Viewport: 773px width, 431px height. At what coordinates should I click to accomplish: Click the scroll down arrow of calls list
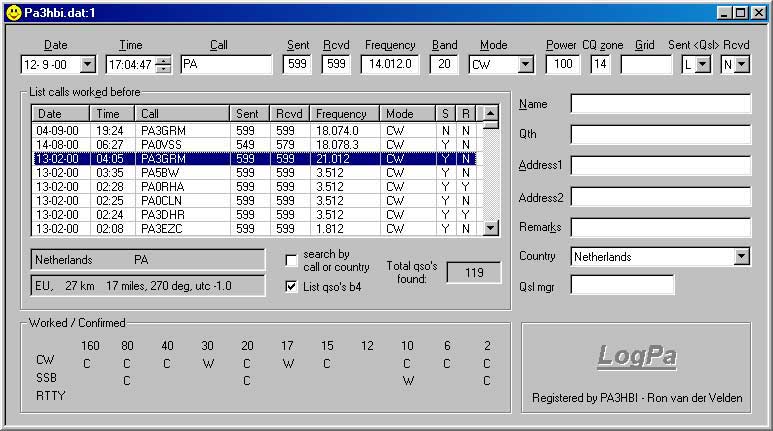[491, 228]
